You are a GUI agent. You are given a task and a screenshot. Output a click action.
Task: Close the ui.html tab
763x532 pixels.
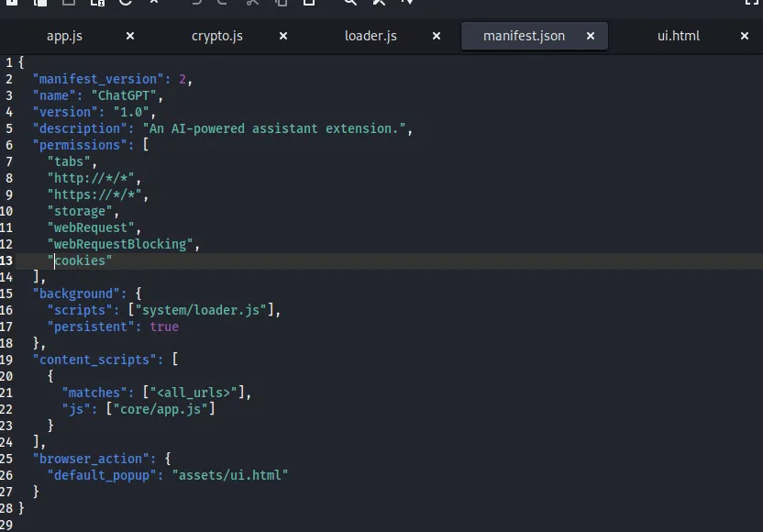pyautogui.click(x=745, y=36)
